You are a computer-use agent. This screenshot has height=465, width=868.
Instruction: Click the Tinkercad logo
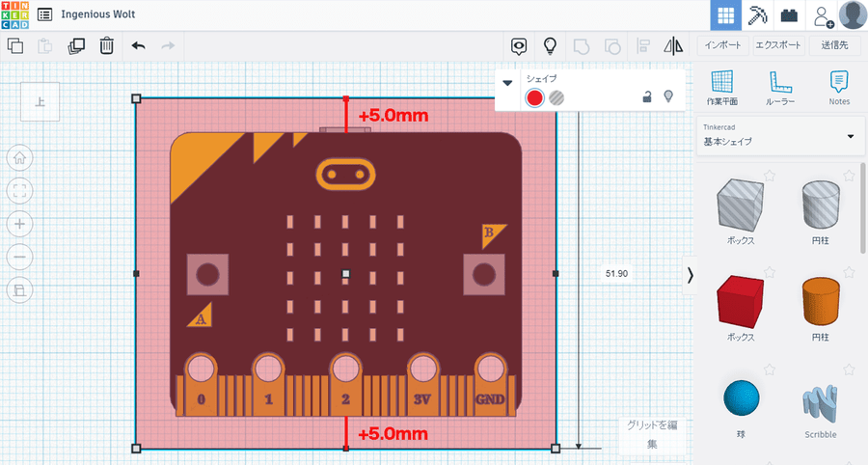click(15, 14)
